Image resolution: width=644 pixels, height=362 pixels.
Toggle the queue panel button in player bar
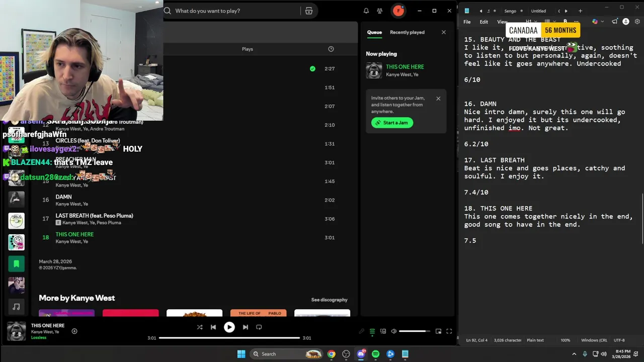372,331
